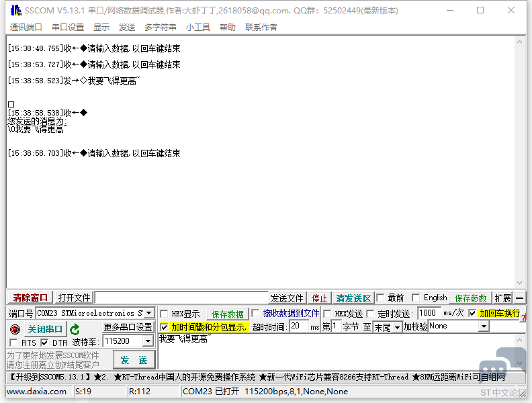Click the 扩展 button

pyautogui.click(x=503, y=298)
